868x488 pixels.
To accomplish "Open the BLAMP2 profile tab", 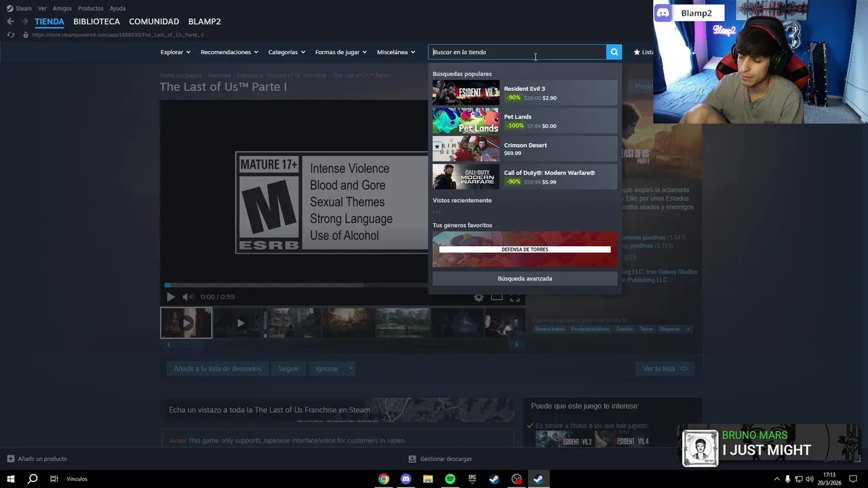I will [x=204, y=22].
